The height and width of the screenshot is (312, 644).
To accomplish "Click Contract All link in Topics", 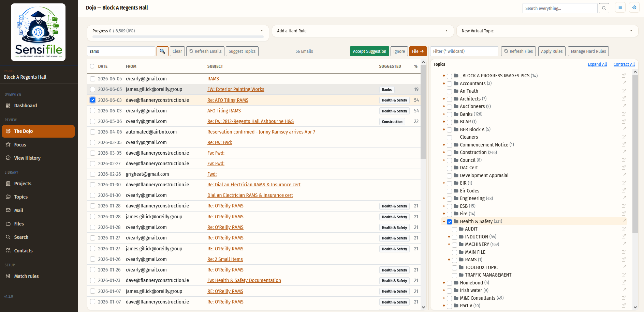I will pyautogui.click(x=624, y=64).
